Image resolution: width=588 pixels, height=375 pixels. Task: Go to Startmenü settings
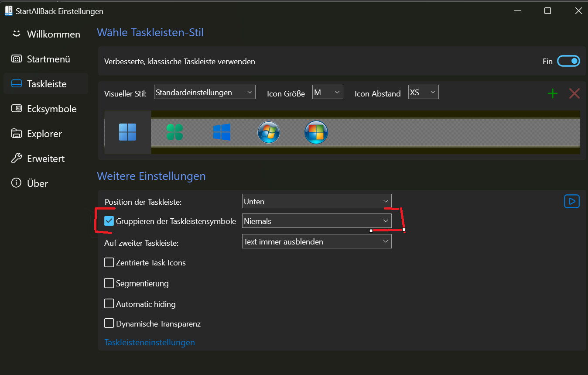[46, 59]
